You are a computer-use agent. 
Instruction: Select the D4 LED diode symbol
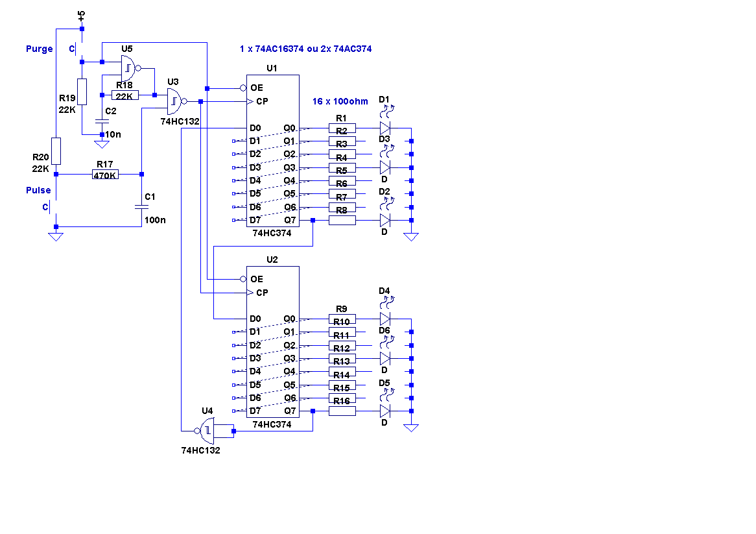[385, 319]
